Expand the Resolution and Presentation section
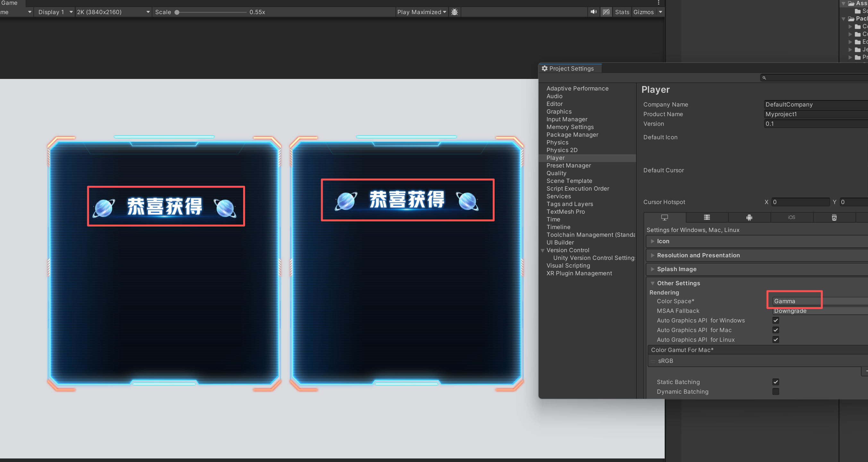This screenshot has width=868, height=462. point(698,255)
